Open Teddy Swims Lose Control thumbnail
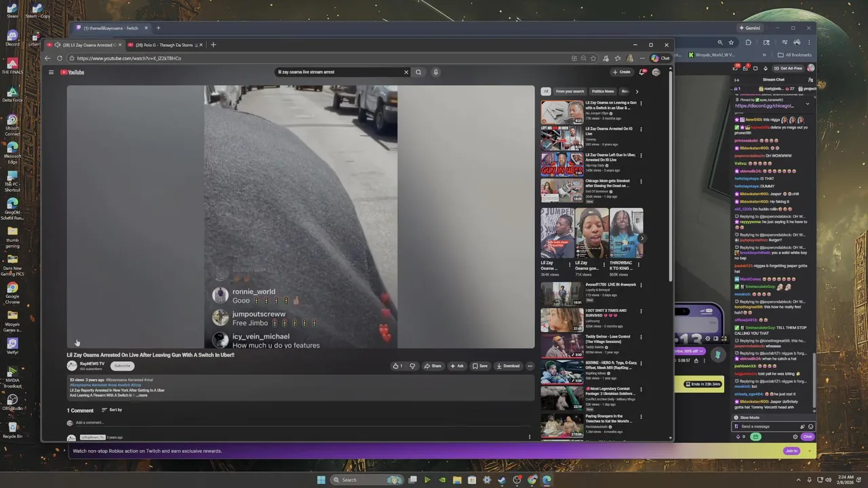 click(561, 346)
